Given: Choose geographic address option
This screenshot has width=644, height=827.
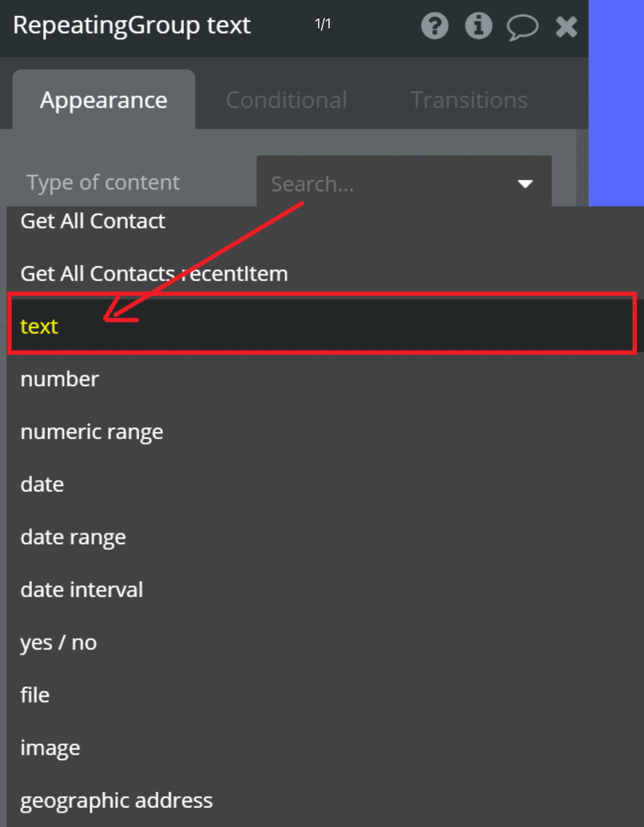Looking at the screenshot, I should click(116, 801).
